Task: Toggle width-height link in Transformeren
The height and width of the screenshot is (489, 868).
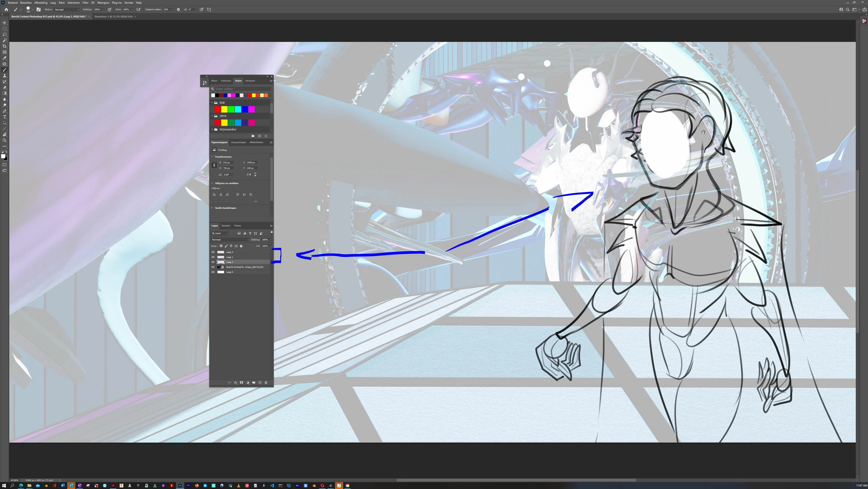Action: click(x=214, y=165)
